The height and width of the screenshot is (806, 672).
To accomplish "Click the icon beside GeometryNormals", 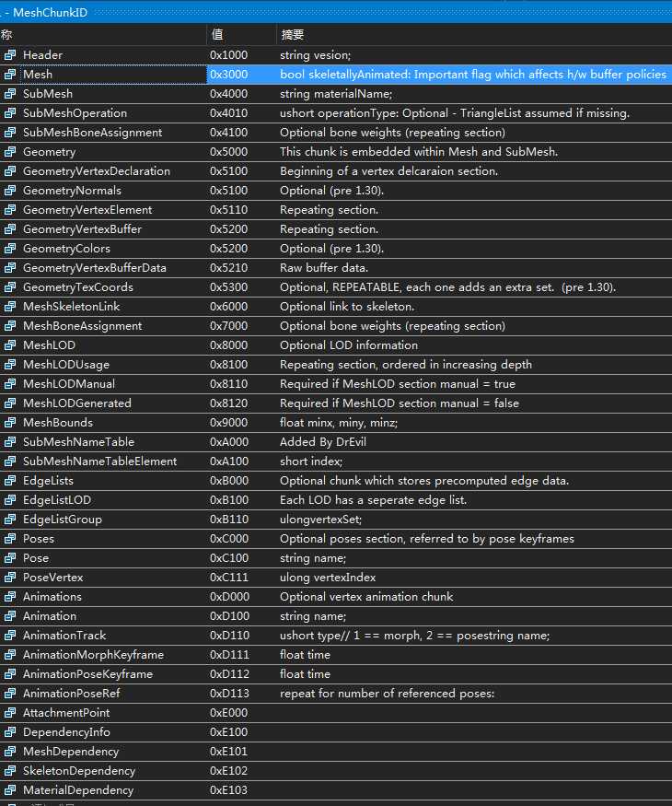I will [x=10, y=190].
